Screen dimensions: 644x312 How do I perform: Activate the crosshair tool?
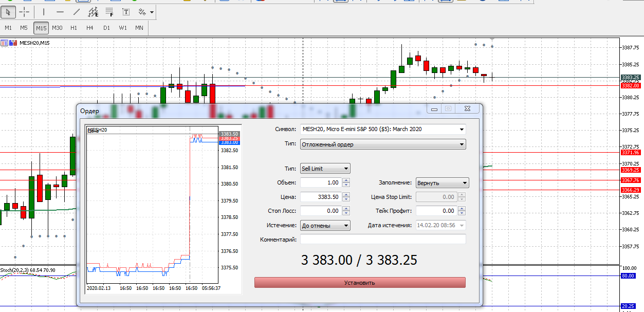(x=24, y=11)
